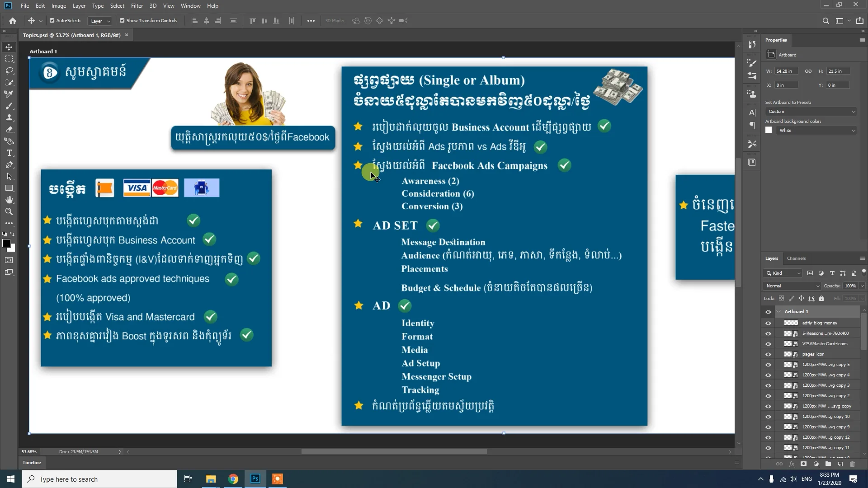Viewport: 868px width, 488px height.
Task: Click the Home icon in options bar
Action: (13, 21)
